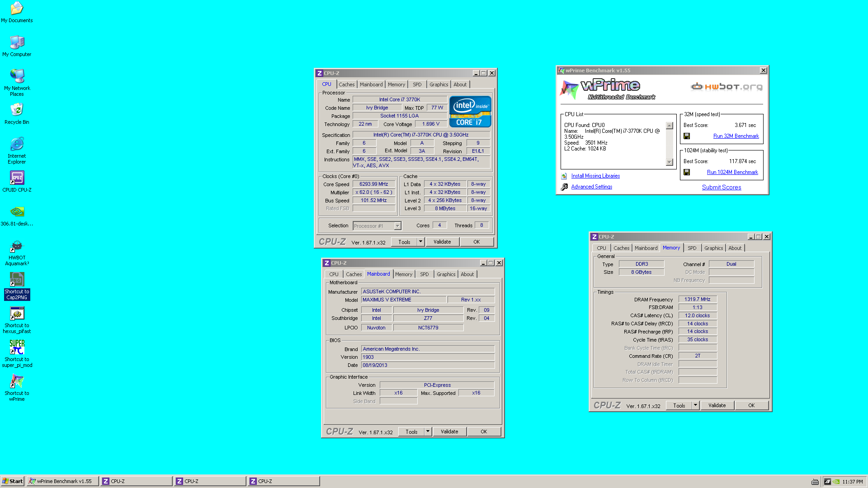
Task: Click the tray icon left of the NVIDIA icon
Action: pos(827,482)
